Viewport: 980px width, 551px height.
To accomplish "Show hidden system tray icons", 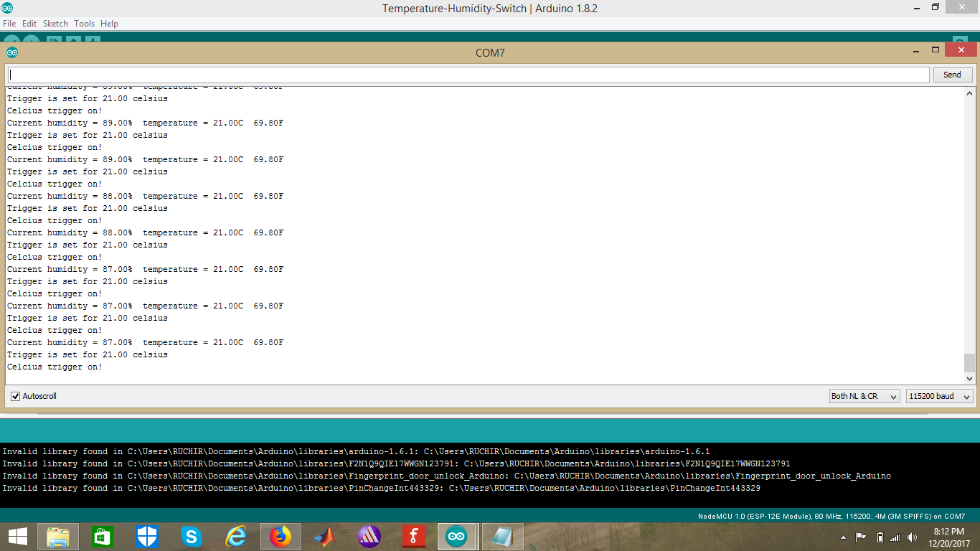I will tap(843, 537).
